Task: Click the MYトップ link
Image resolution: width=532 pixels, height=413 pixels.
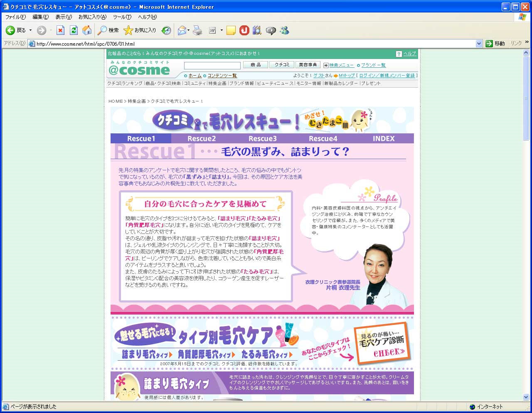Action: (x=347, y=76)
